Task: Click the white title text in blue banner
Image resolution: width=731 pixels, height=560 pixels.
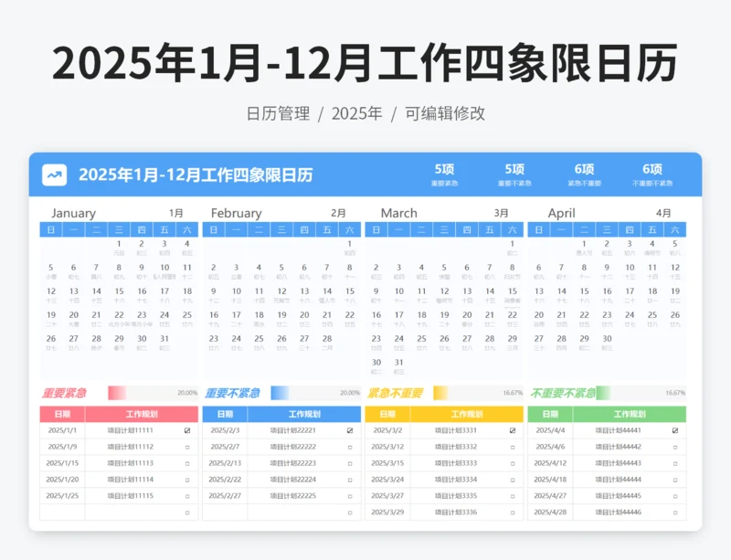Action: (x=196, y=174)
